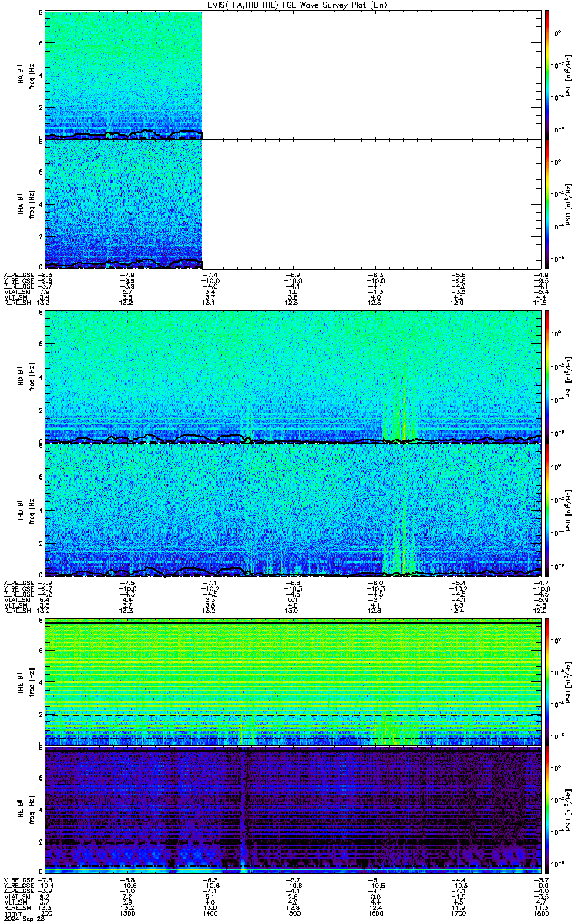Click the R_RE_SM label under THA panels
The width and height of the screenshot is (578, 924).
pos(16,302)
